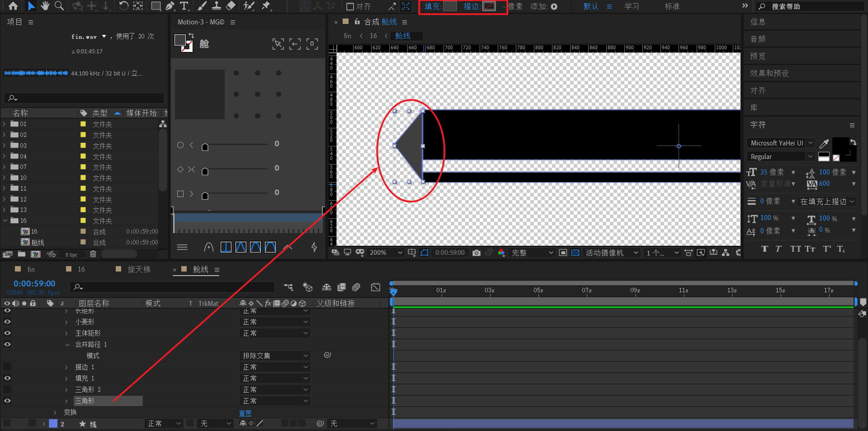Open the 活动摄像机 view dropdown
Screen dimensions: 868x431
point(612,253)
